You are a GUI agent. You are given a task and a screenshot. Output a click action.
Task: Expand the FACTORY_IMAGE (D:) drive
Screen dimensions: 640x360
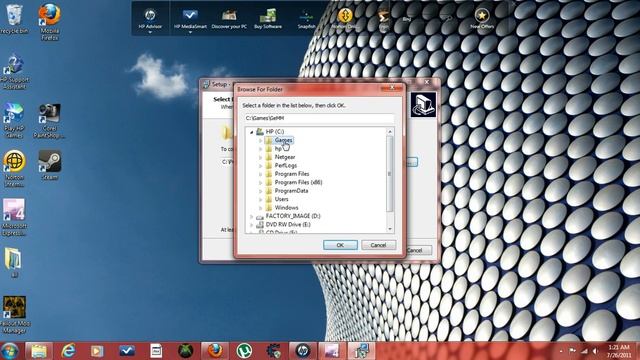pos(251,216)
